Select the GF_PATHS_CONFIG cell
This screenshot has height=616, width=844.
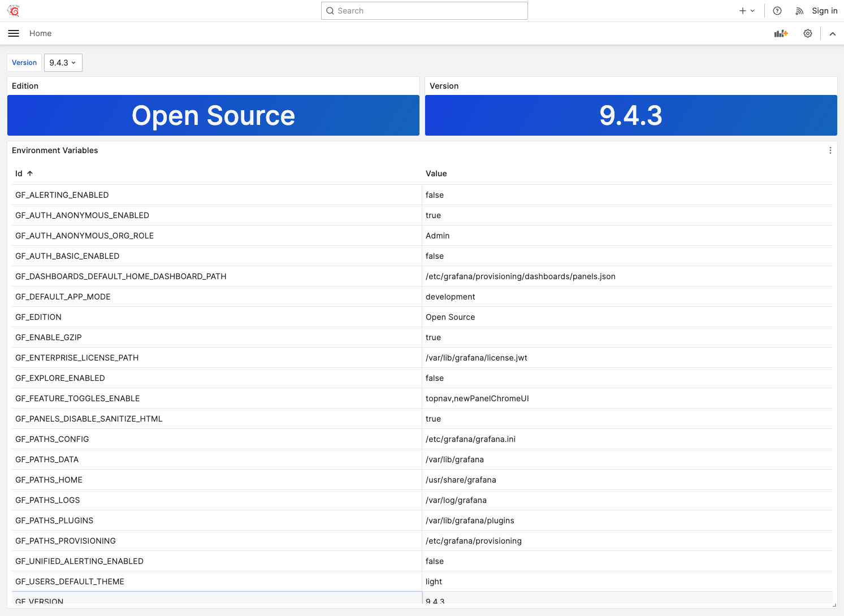[217, 439]
